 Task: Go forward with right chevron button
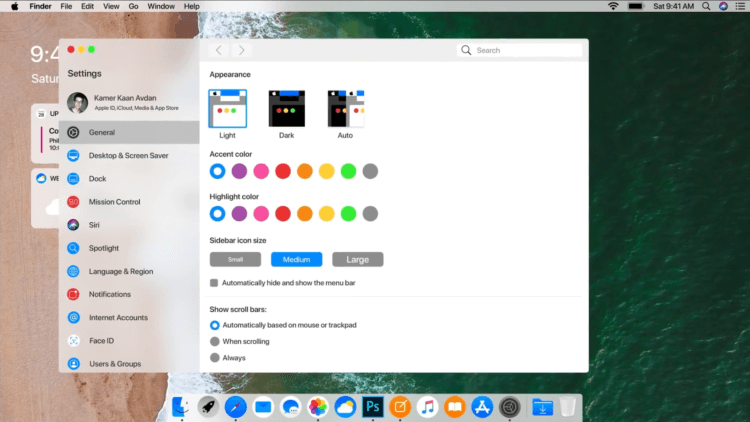pos(242,50)
